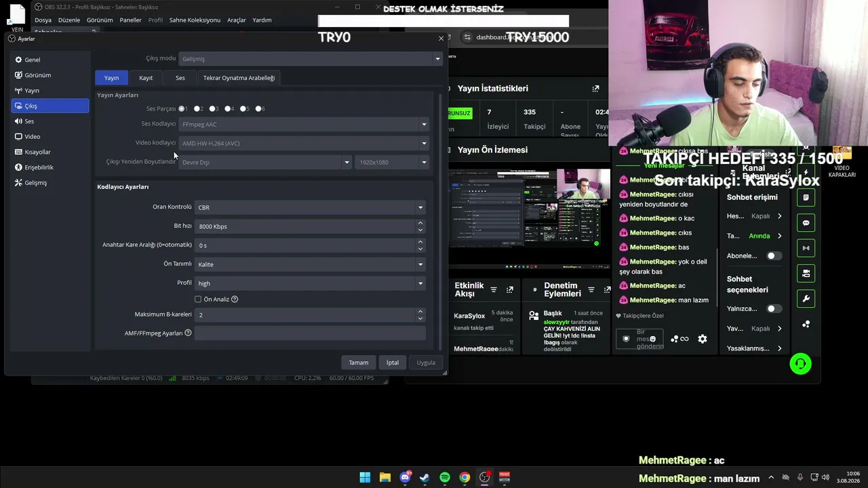Screen dimensions: 868x488
Task: Select audio track 6 radio button
Action: coord(258,108)
